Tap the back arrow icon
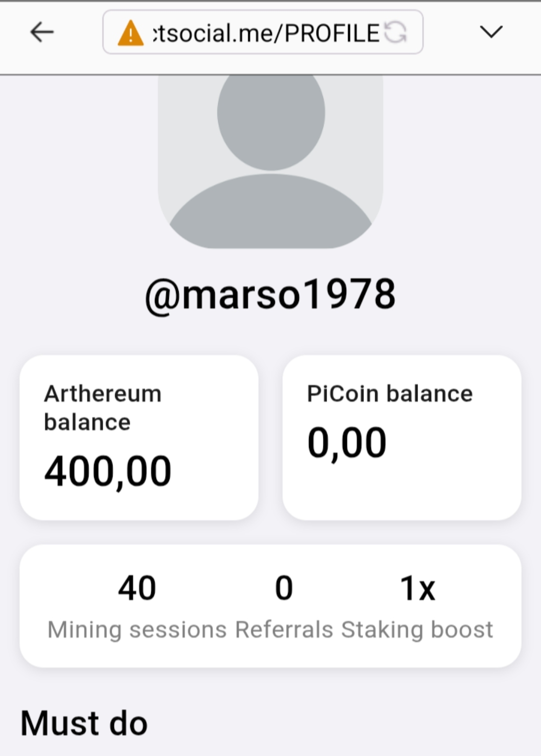This screenshot has width=541, height=756. (x=42, y=32)
